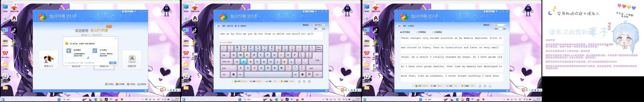Click practice text "she at by this we"

pos(271,36)
